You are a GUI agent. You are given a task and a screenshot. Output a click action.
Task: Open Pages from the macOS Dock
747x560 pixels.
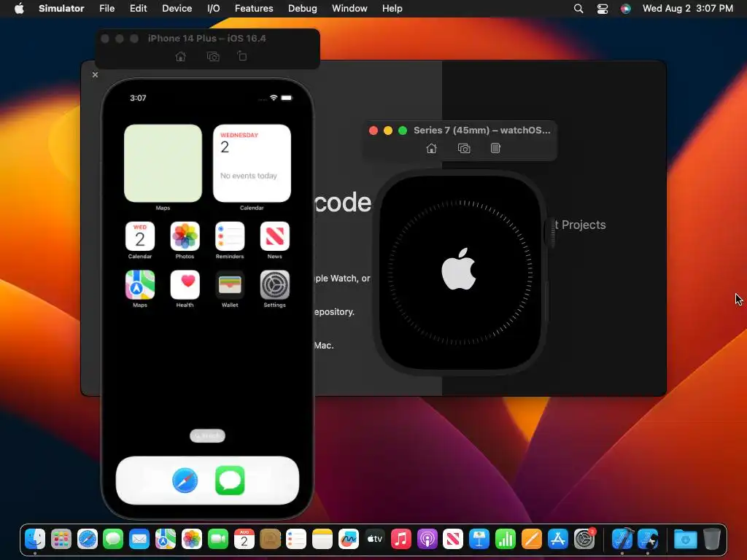point(531,539)
